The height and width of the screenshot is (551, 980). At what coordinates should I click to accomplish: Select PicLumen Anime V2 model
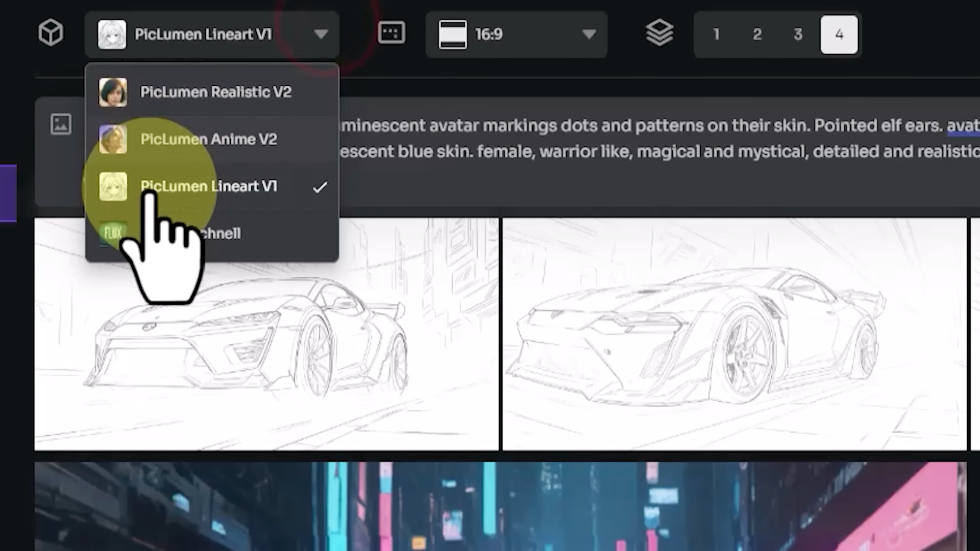tap(212, 139)
